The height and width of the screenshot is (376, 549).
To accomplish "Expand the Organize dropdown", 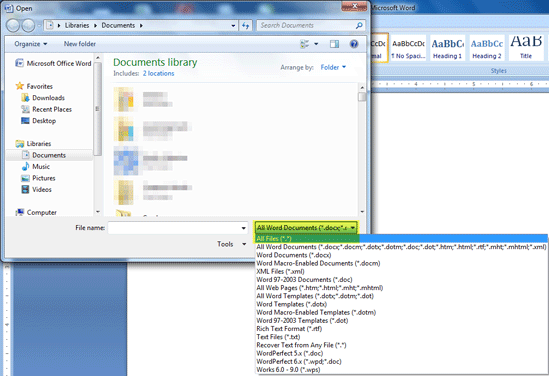I will (30, 44).
